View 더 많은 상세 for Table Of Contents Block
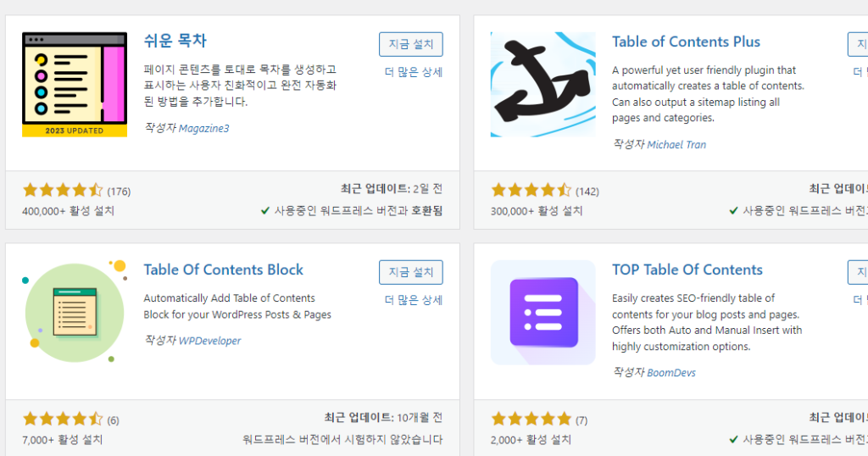The height and width of the screenshot is (456, 868). pos(414,300)
